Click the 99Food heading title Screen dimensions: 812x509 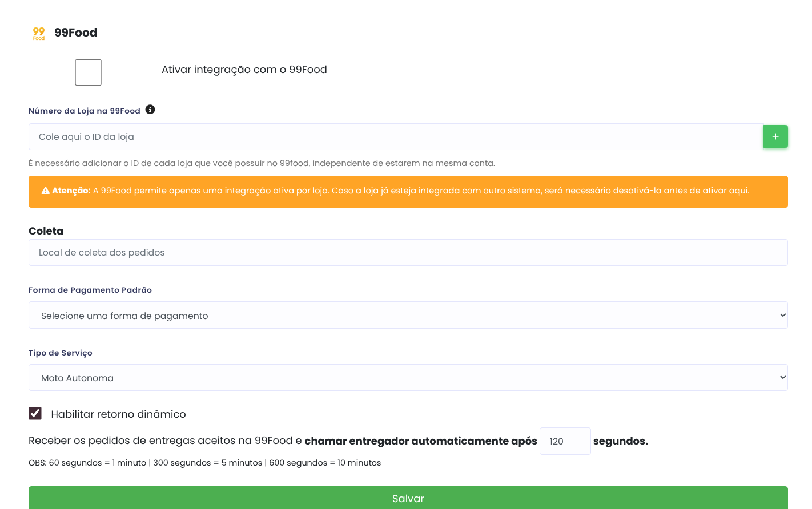(x=75, y=33)
